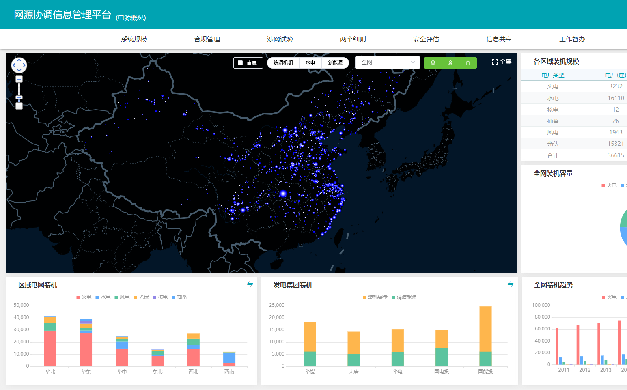Toggle the checkbox button on map toolbar
Screen dimensions: 627x390
coord(248,63)
